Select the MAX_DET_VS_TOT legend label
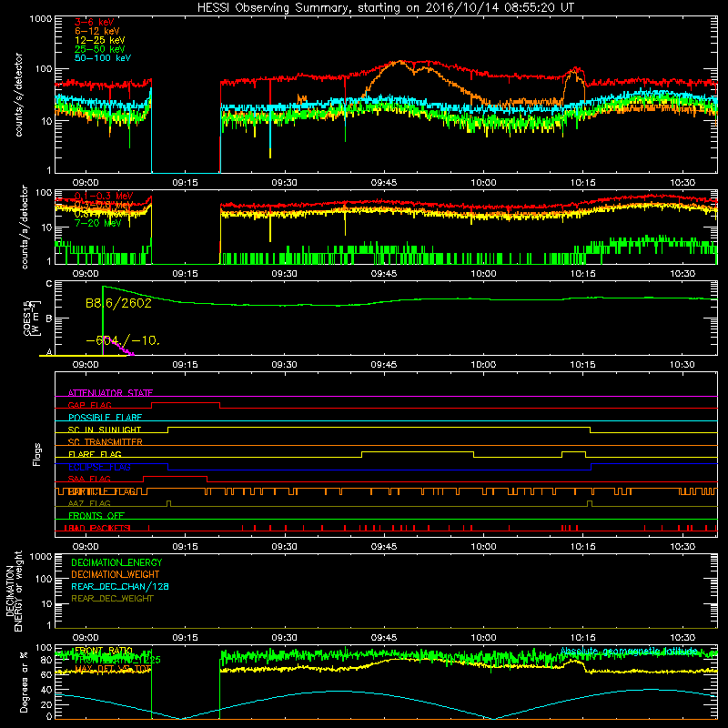Screen dimensions: 728x728 pos(113,669)
